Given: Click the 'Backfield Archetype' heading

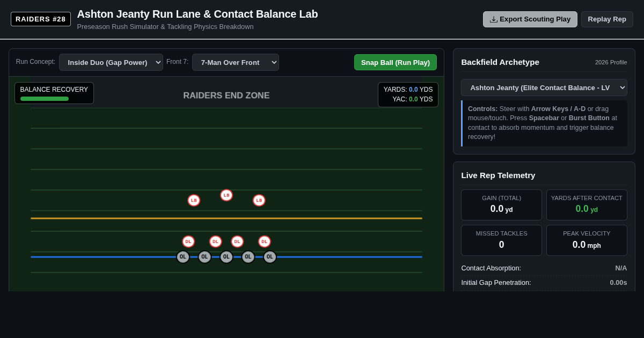Looking at the screenshot, I should 500,62.
